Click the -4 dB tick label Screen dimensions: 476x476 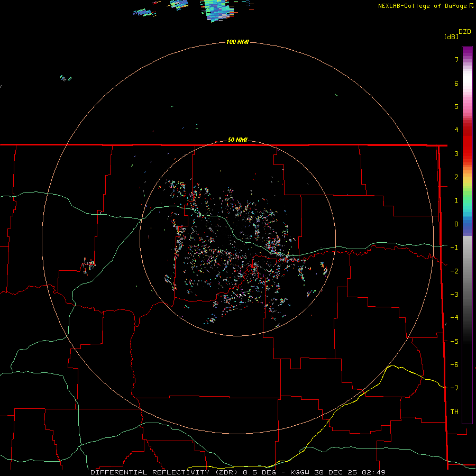point(454,318)
